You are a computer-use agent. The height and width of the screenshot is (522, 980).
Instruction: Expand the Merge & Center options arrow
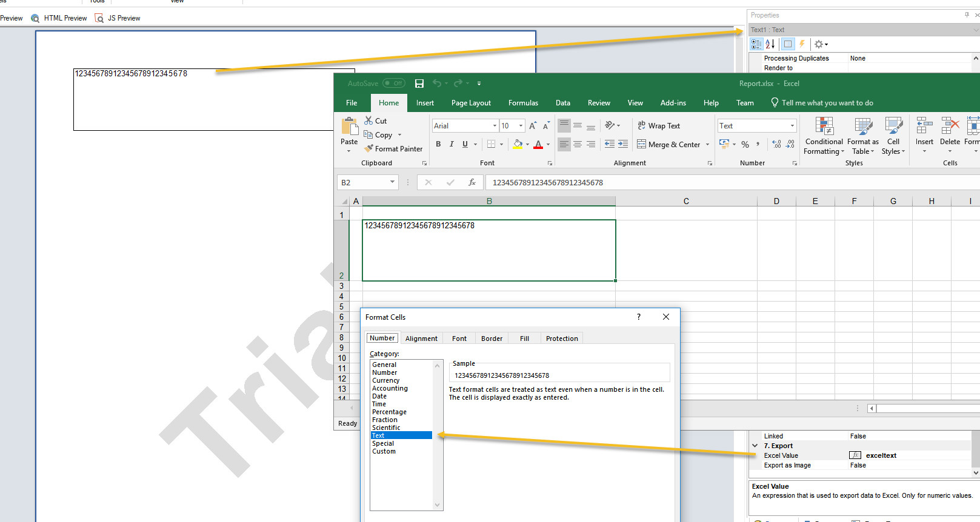707,144
